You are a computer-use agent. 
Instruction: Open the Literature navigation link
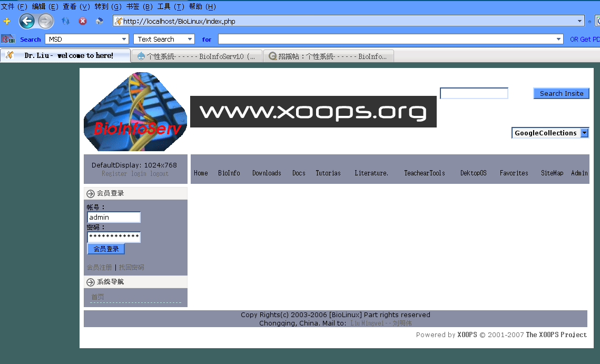click(371, 173)
